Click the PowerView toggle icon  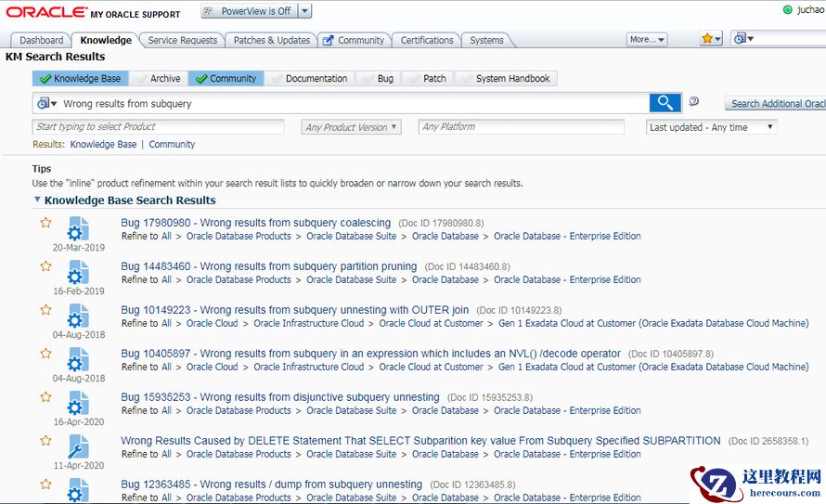(209, 11)
